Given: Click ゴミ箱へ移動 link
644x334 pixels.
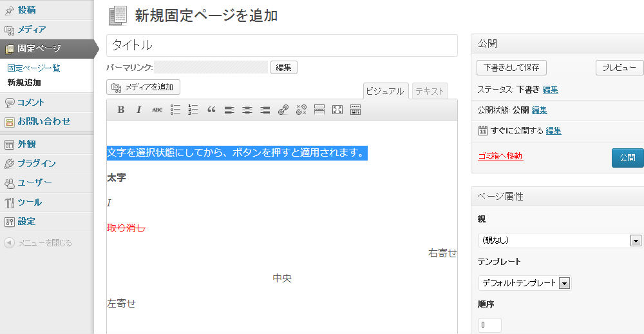Looking at the screenshot, I should [x=500, y=156].
